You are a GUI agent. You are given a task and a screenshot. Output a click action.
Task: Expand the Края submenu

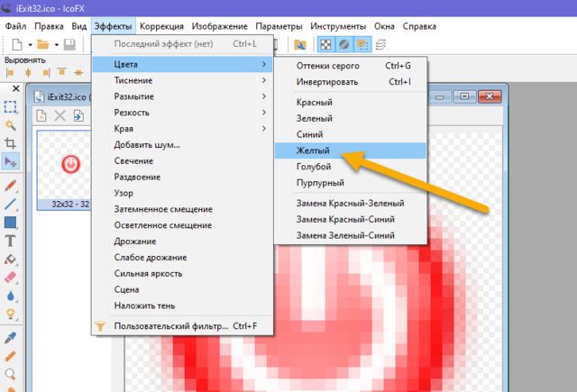(x=182, y=129)
